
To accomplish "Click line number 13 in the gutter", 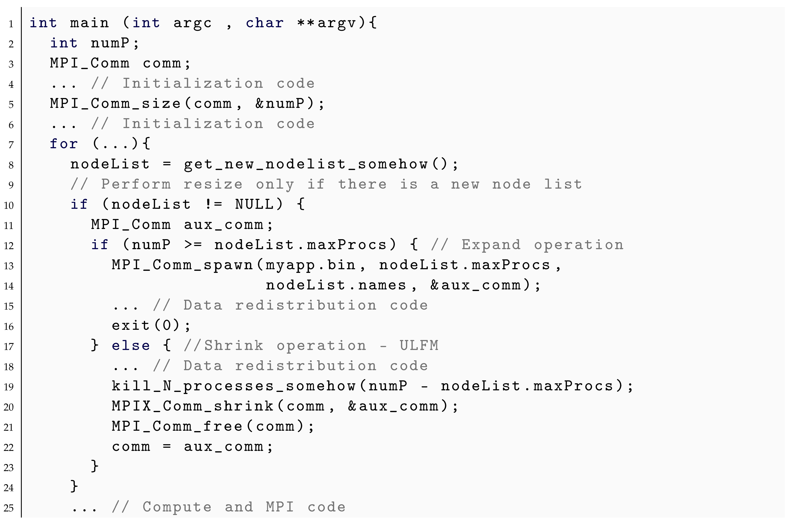I will click(9, 266).
